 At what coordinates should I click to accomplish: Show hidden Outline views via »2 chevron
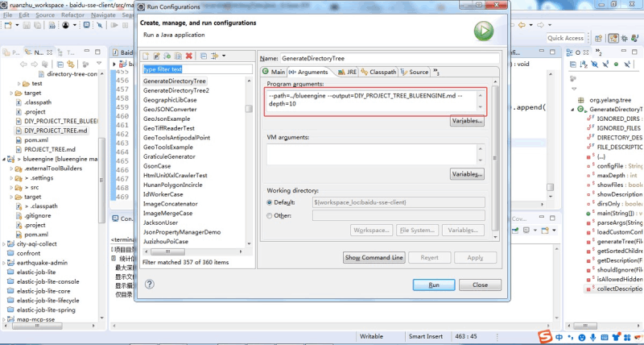click(598, 52)
